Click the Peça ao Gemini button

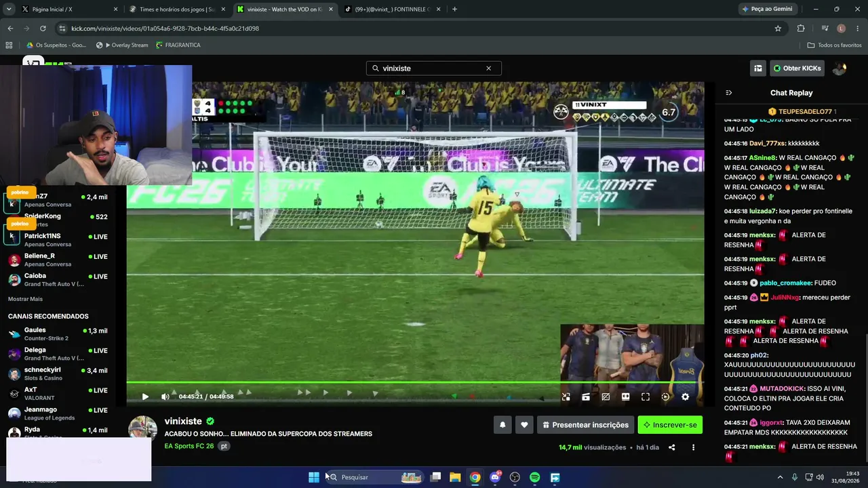[767, 9]
